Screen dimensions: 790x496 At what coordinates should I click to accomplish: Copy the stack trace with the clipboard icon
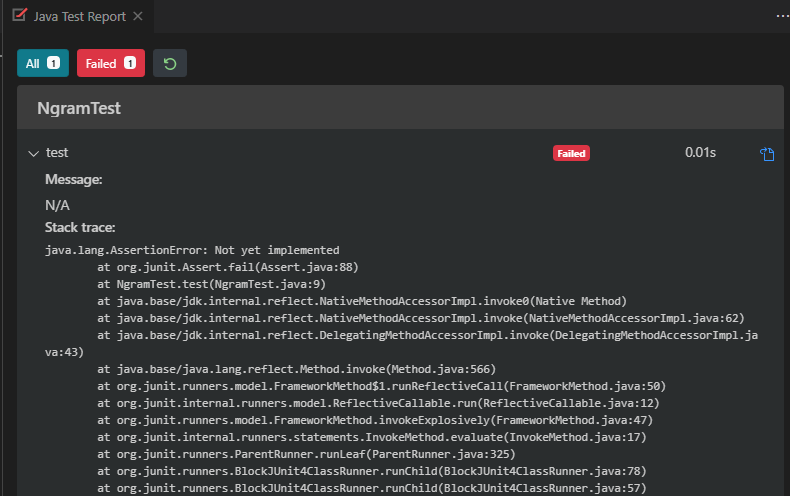[767, 154]
